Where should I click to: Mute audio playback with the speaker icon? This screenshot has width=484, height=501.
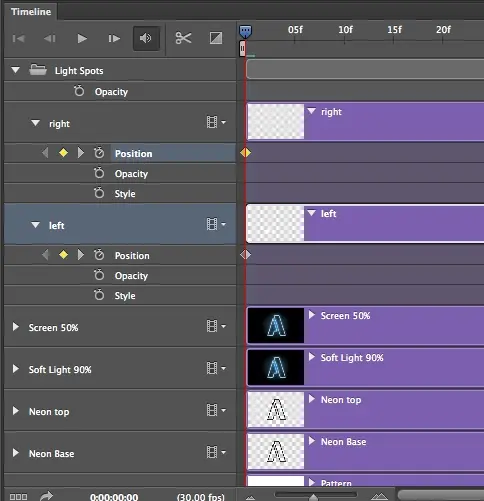point(146,38)
